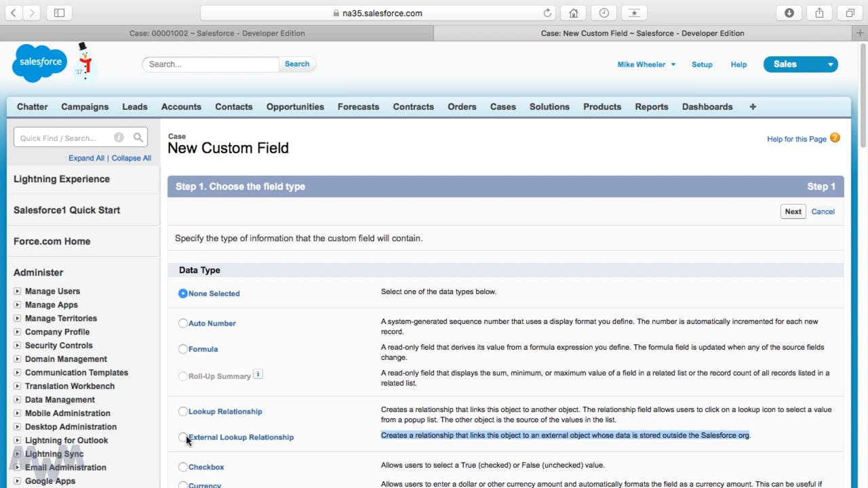Click the Salesforce cloud logo

coord(40,62)
